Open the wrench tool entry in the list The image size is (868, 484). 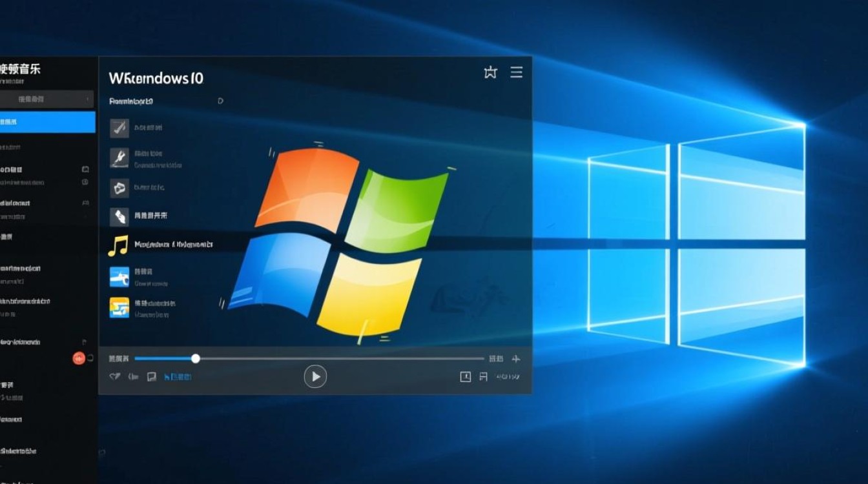pos(118,159)
